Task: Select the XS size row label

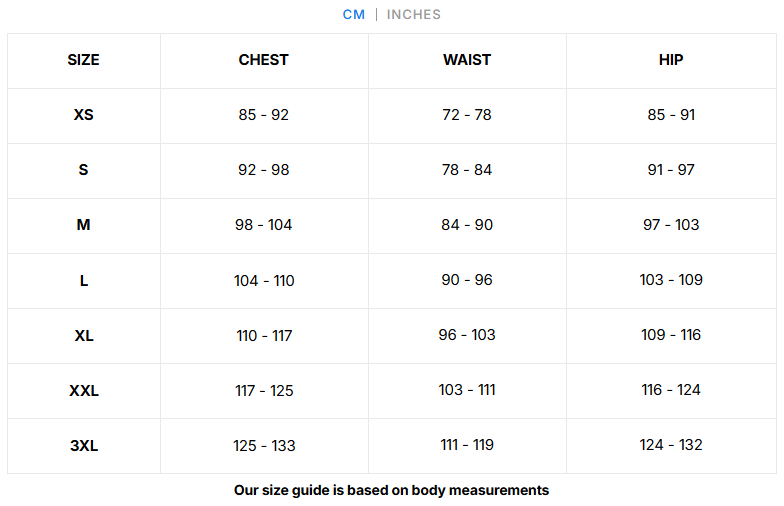Action: (84, 115)
